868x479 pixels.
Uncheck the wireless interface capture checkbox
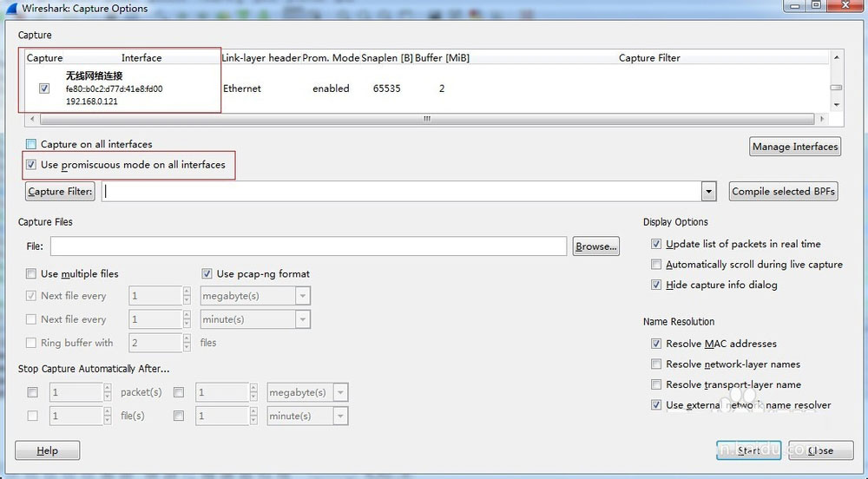click(44, 89)
